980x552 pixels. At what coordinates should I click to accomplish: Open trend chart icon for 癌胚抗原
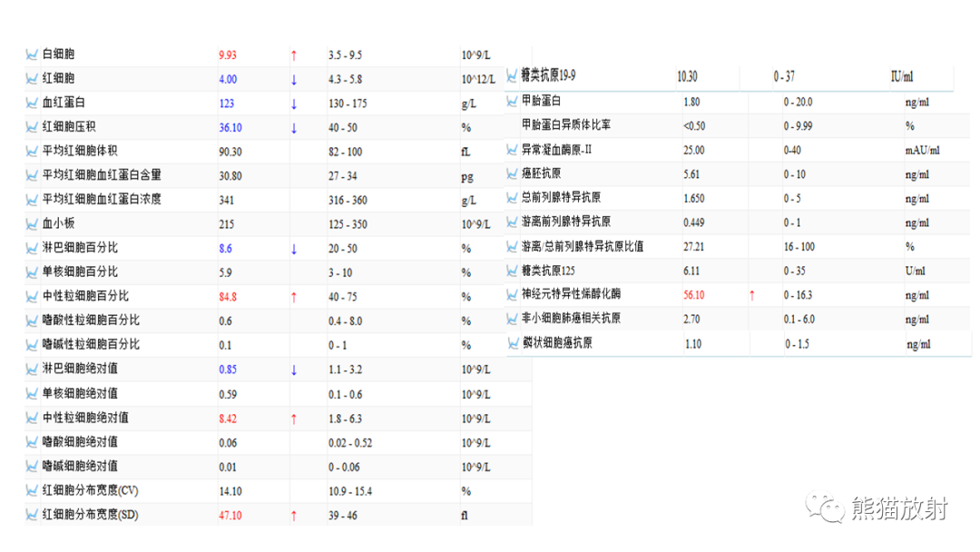[512, 174]
